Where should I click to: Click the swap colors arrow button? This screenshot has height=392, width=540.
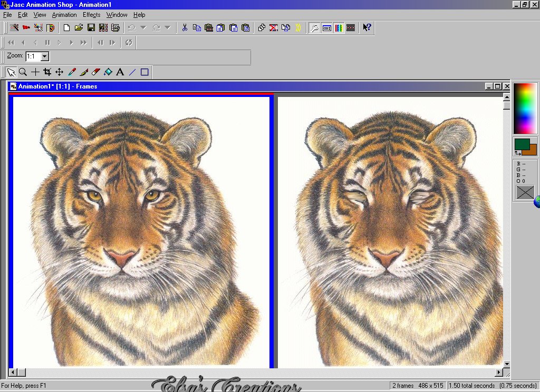point(517,153)
